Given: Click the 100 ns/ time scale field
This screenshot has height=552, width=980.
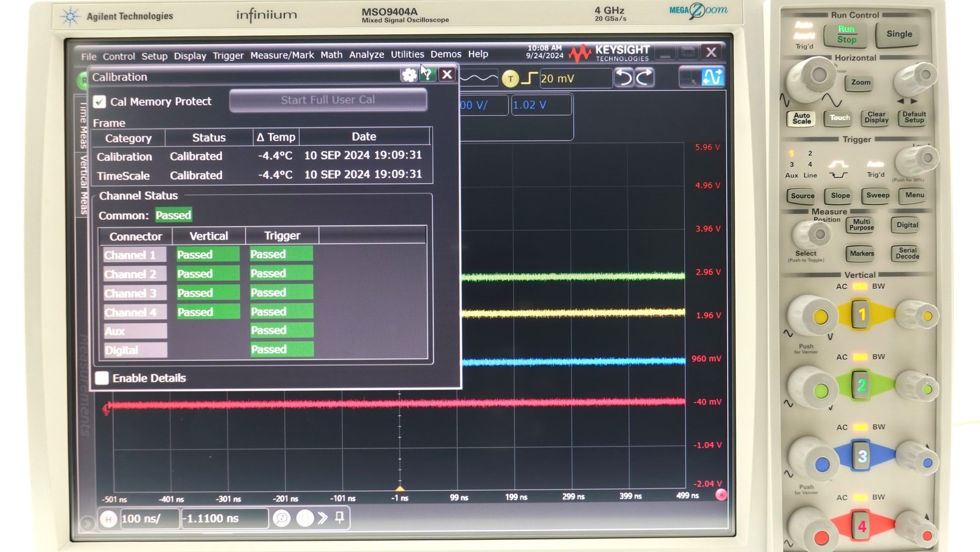Looking at the screenshot, I should click(149, 519).
